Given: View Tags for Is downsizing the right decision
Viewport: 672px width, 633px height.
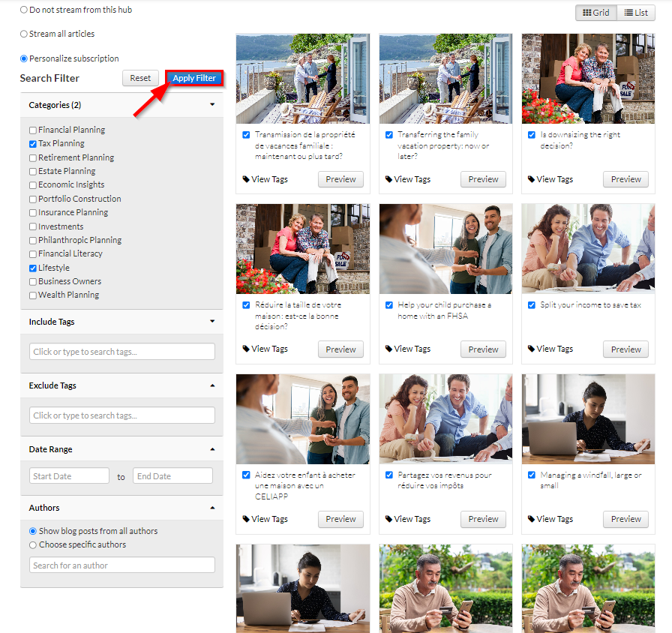Looking at the screenshot, I should point(550,179).
